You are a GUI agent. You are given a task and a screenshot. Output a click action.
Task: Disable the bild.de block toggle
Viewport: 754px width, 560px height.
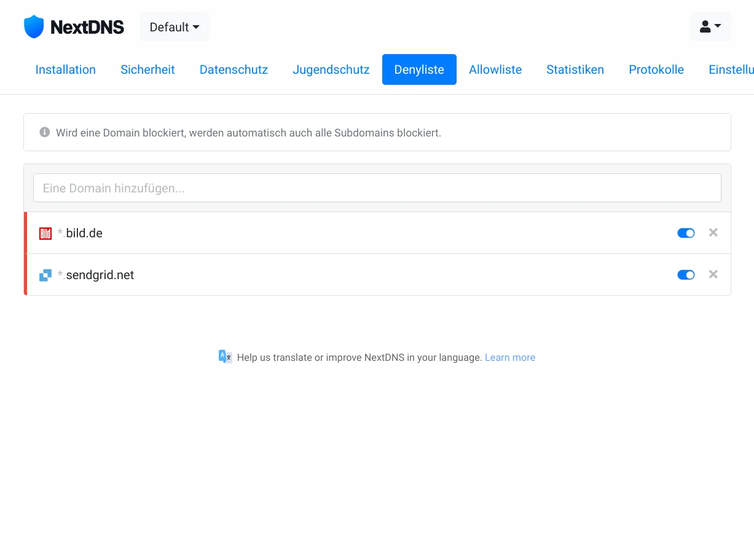click(x=686, y=233)
